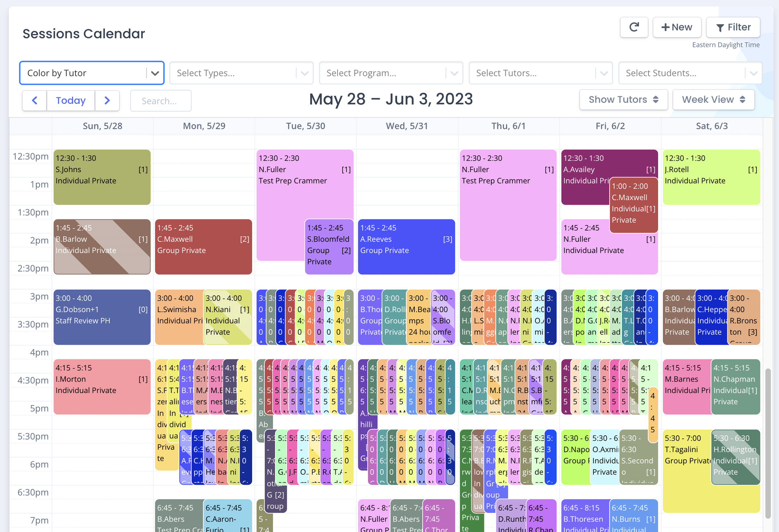The image size is (779, 532).
Task: Go to next week arrow
Action: tap(107, 100)
